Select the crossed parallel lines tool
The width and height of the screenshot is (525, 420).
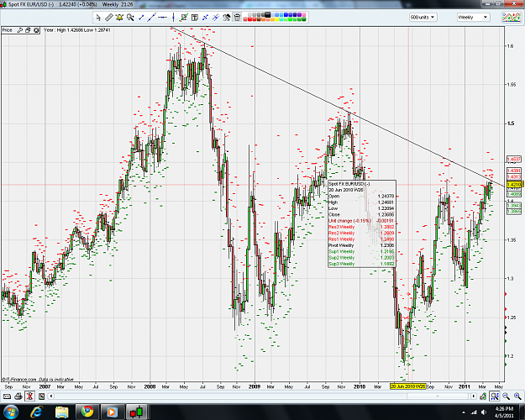[x=216, y=18]
